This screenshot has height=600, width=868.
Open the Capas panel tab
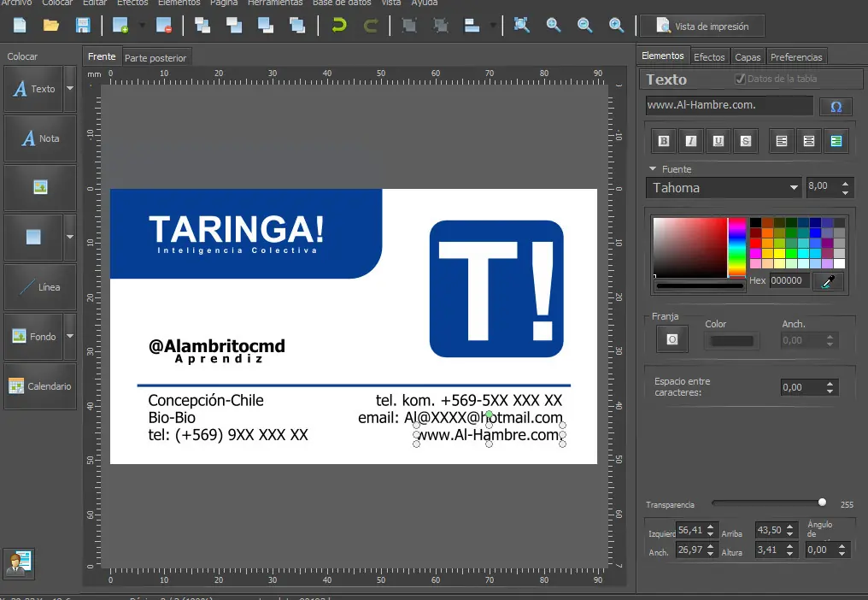pyautogui.click(x=748, y=56)
